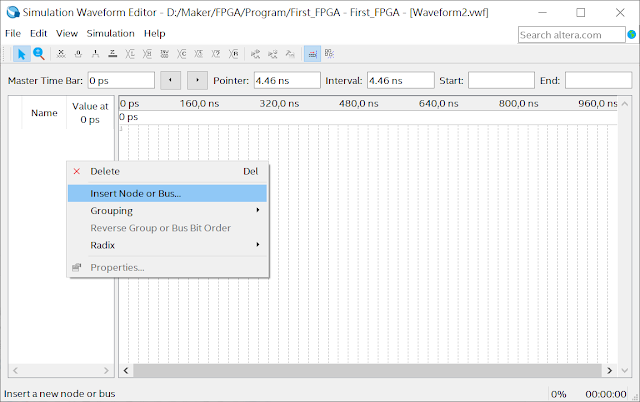Click the High Impedance (Z) icon
The width and height of the screenshot is (640, 402).
(113, 54)
